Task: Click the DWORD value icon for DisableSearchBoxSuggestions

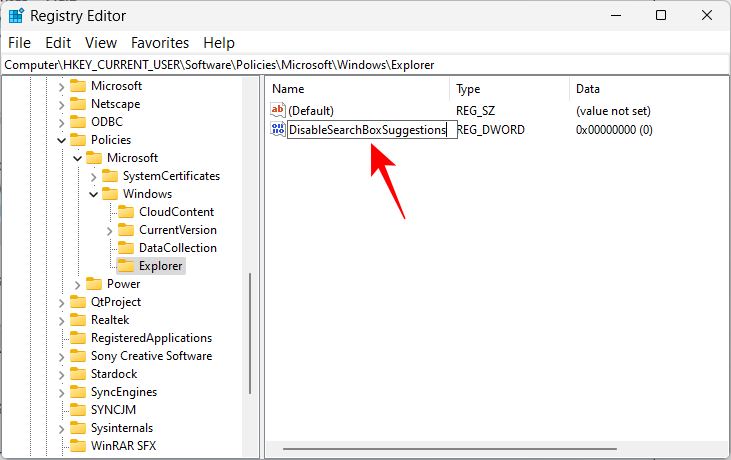Action: [279, 130]
